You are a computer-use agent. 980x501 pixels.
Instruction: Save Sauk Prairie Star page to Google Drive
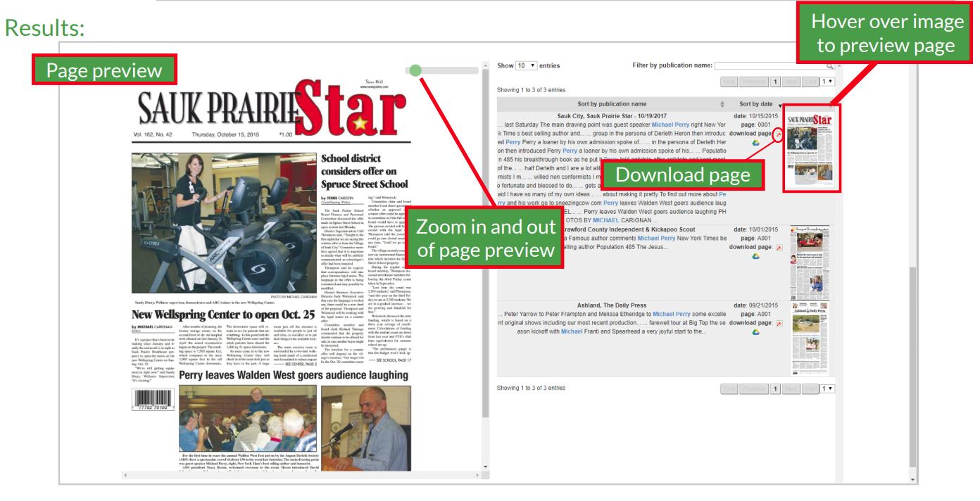click(755, 143)
